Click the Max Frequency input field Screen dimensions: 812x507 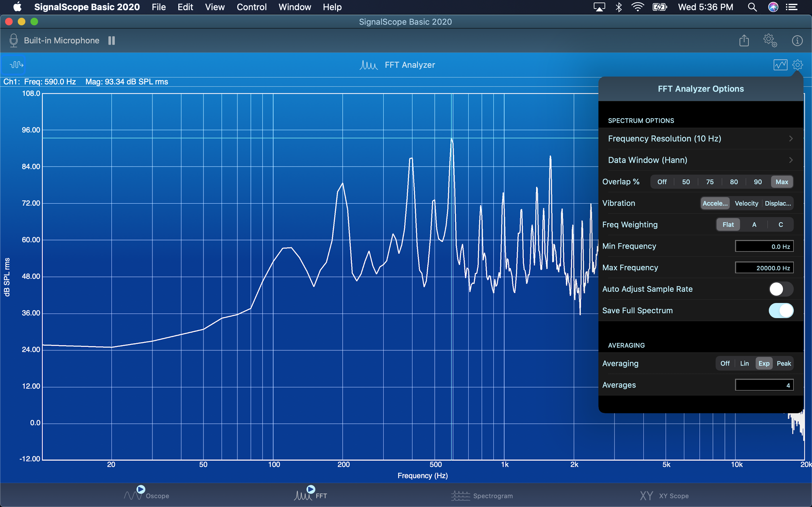(764, 267)
